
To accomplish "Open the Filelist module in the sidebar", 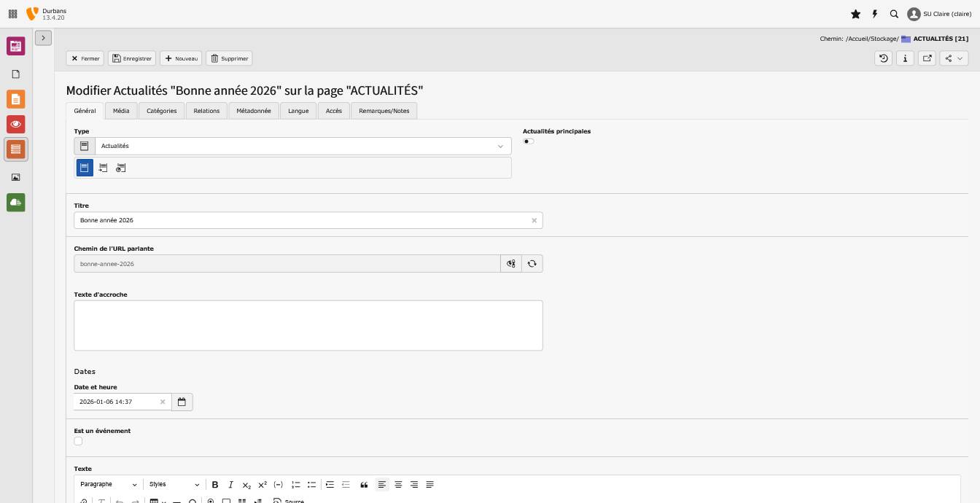I will 15,177.
